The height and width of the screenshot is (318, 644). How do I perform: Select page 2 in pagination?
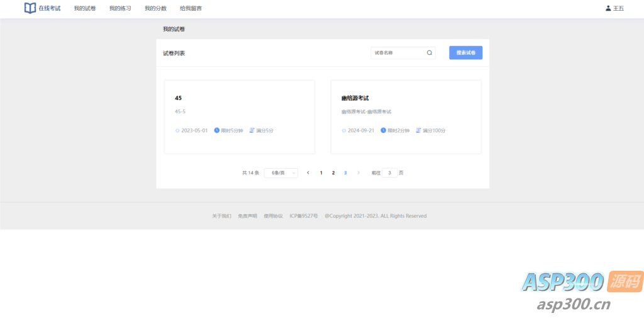[333, 173]
